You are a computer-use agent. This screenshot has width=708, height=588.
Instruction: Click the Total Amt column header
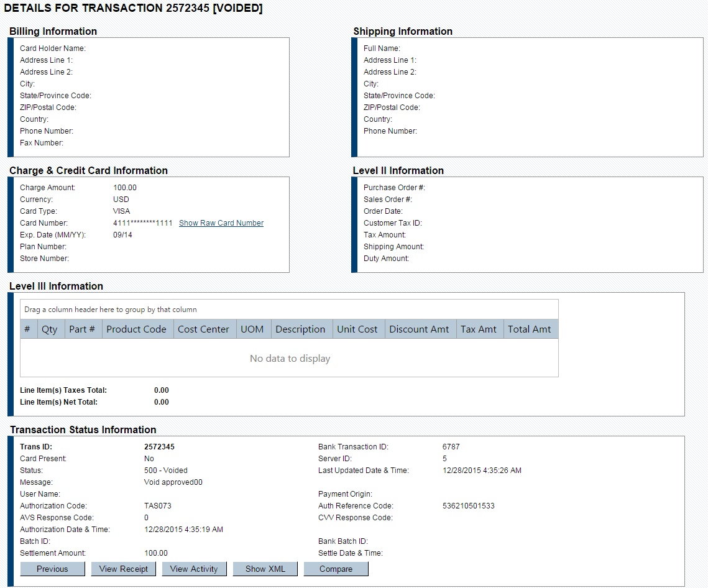529,329
